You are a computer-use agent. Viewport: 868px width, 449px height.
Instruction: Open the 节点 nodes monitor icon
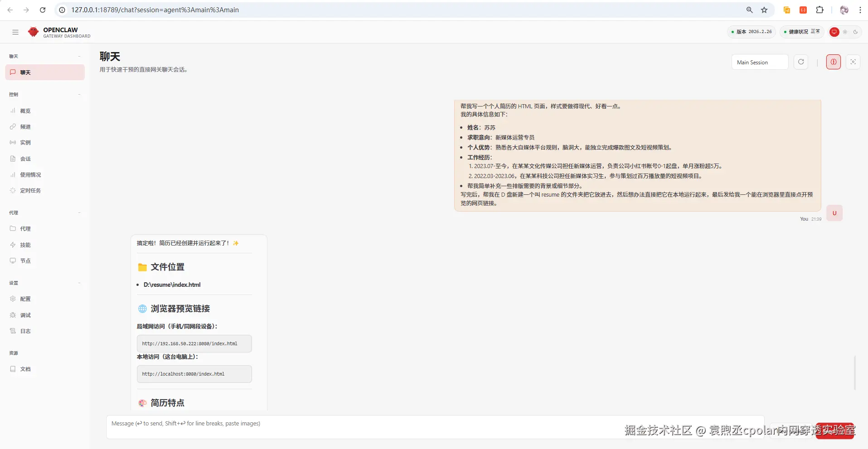tap(13, 261)
